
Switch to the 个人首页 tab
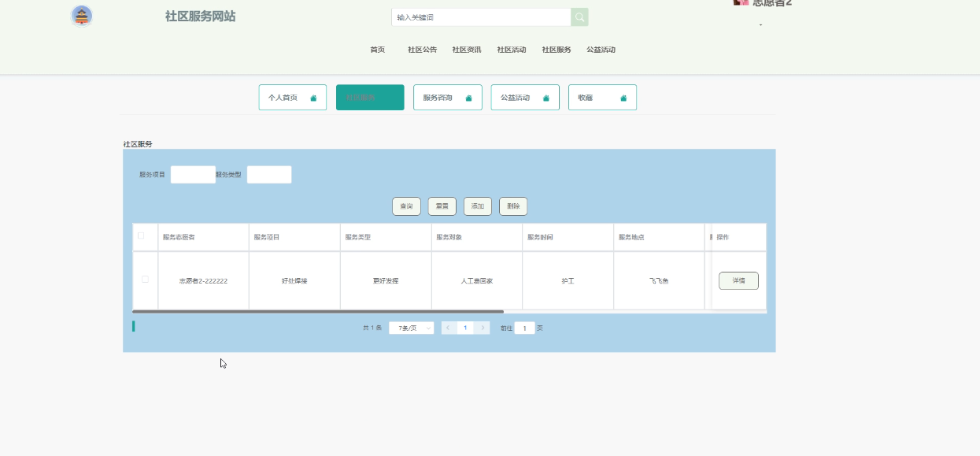point(293,98)
